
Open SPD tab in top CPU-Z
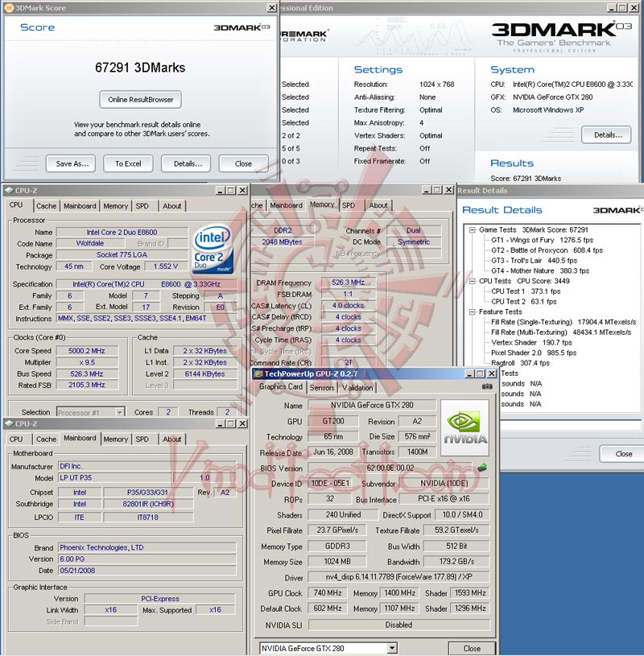tap(142, 206)
